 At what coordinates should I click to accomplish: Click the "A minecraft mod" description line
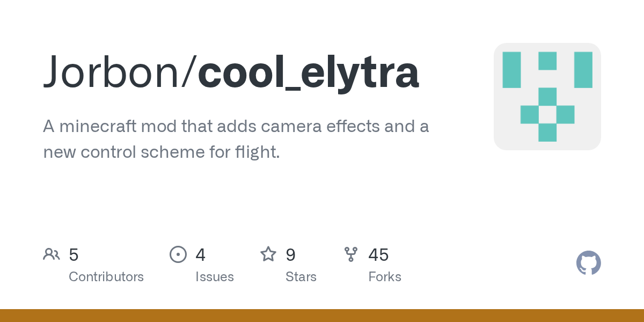click(x=236, y=127)
